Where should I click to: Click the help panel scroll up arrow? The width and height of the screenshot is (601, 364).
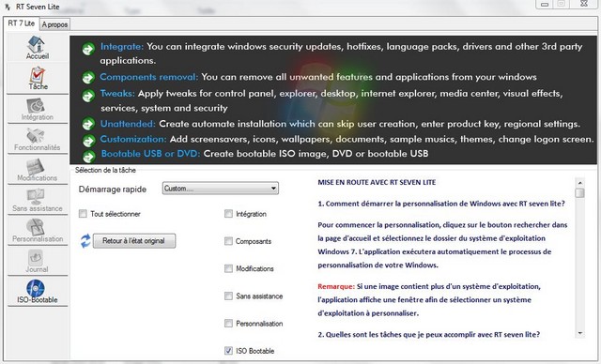click(x=580, y=183)
